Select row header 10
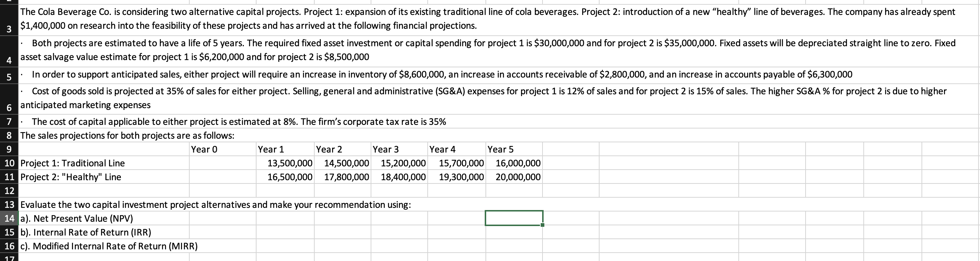Viewport: 980px width, 261px height. [9, 163]
